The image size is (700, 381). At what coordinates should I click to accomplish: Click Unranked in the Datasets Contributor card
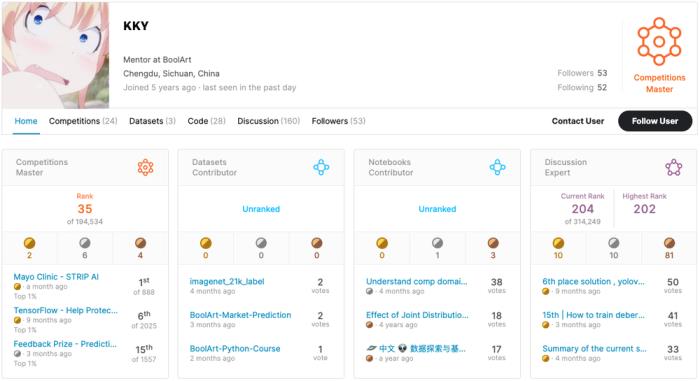tap(261, 209)
